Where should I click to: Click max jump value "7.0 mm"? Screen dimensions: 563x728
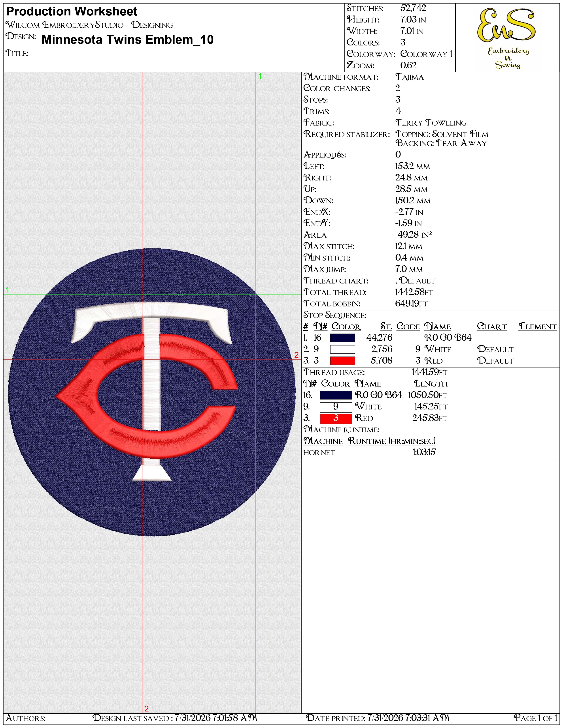(x=409, y=269)
